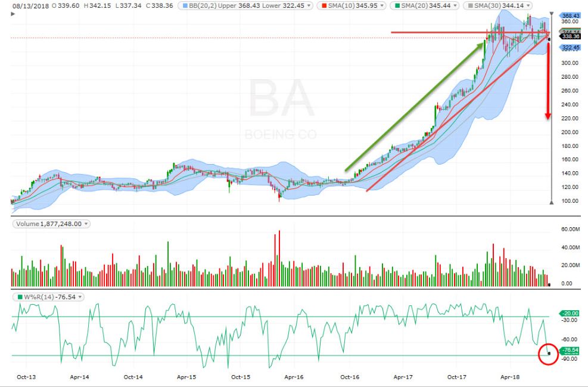
Task: Click the 40.00M volume axis label
Action: [570, 247]
